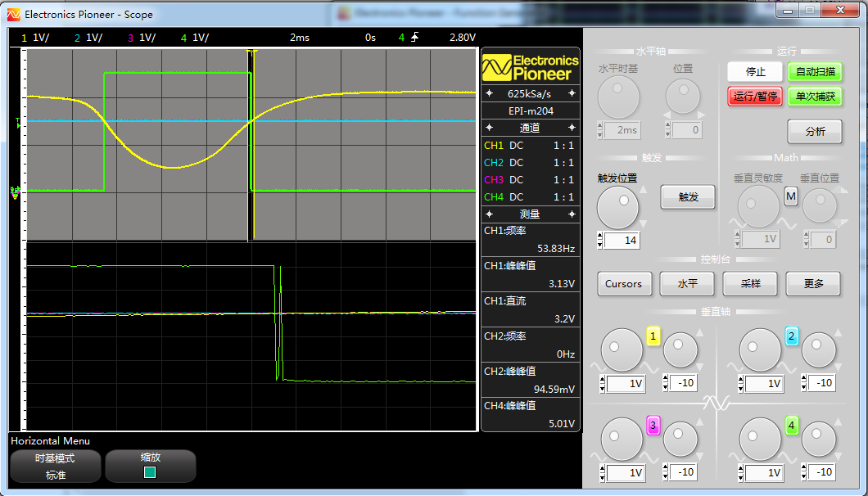This screenshot has width=868, height=496.
Task: Open the 采样 sampling menu
Action: (x=750, y=284)
